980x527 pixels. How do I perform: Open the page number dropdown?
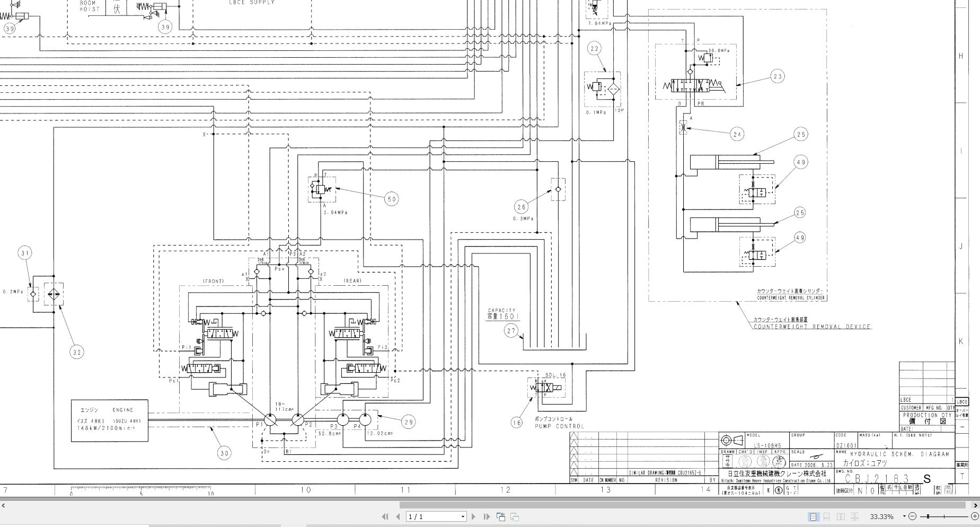[x=463, y=516]
